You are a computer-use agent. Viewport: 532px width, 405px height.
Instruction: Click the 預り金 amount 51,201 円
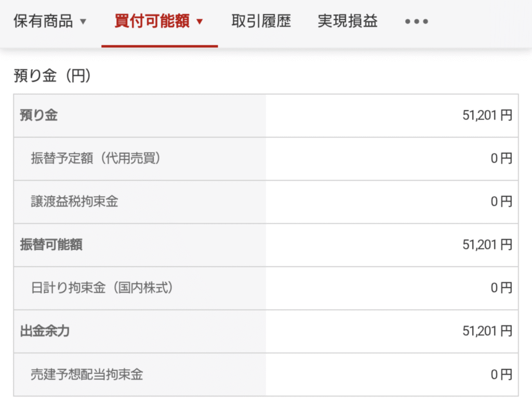pyautogui.click(x=487, y=115)
